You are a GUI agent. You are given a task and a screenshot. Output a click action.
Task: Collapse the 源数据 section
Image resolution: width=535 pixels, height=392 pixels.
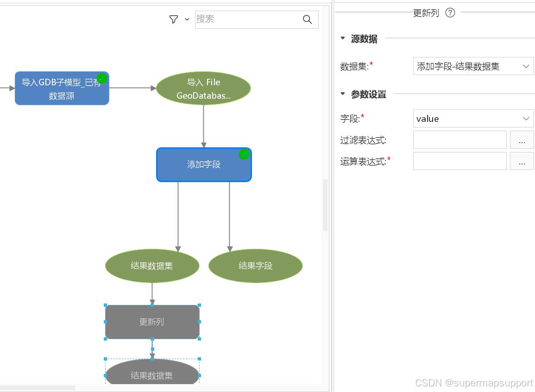343,39
